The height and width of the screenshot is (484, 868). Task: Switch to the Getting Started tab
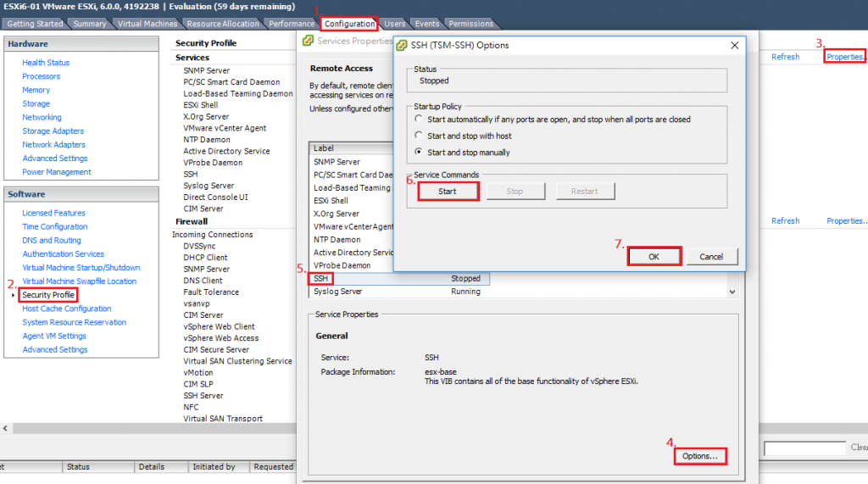[x=35, y=24]
